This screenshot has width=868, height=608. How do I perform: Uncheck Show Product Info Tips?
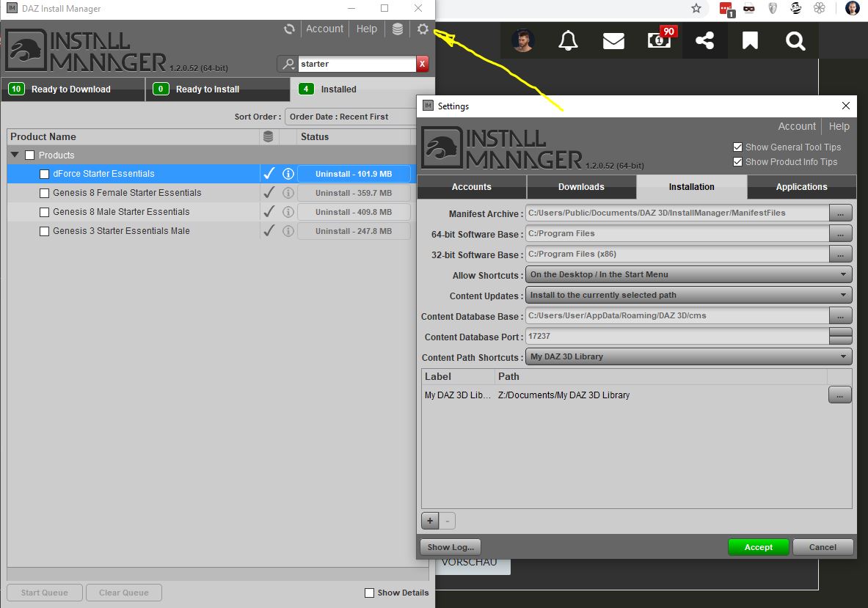pyautogui.click(x=737, y=162)
